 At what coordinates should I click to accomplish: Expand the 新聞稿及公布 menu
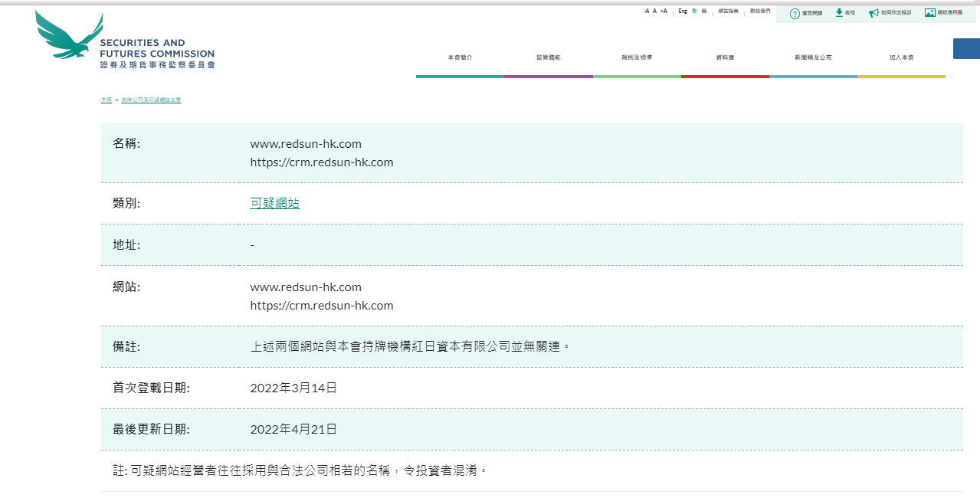813,58
